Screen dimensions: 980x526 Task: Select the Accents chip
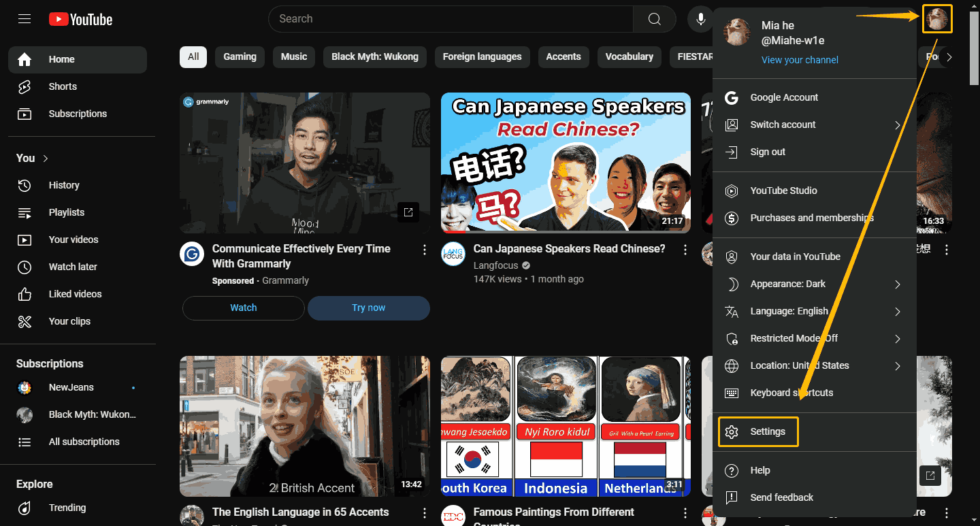click(x=563, y=57)
